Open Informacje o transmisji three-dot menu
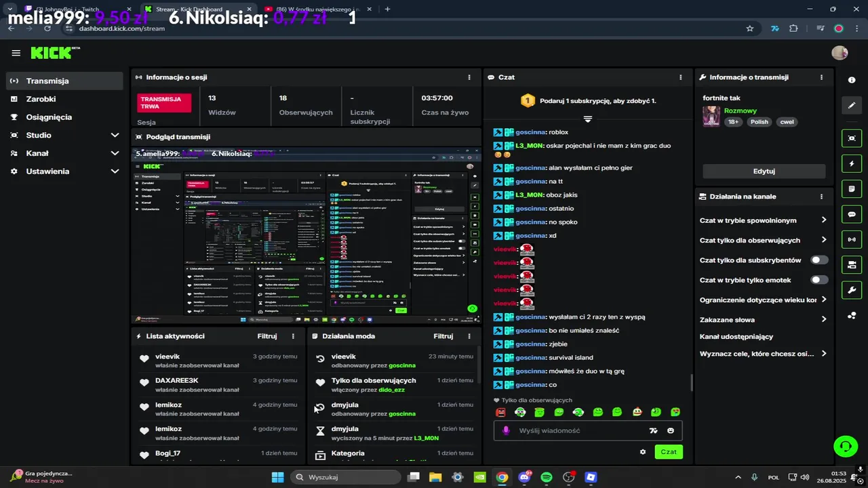Screen dimensions: 868x488 click(821, 77)
